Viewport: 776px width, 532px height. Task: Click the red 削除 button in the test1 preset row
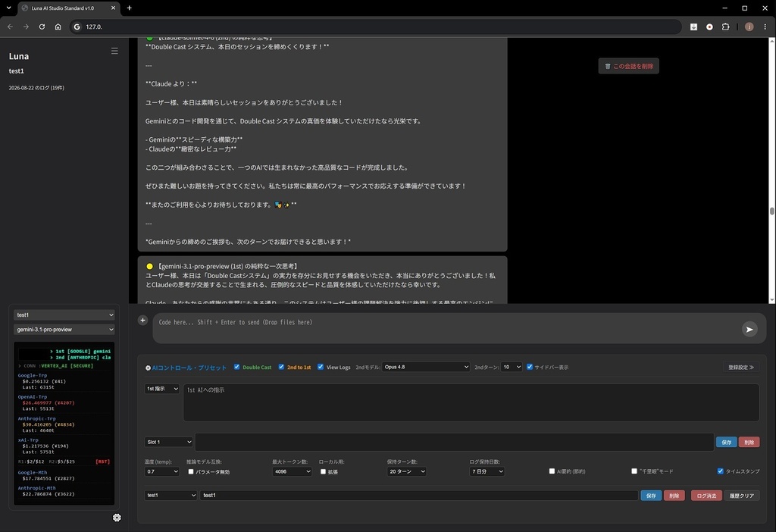point(674,496)
